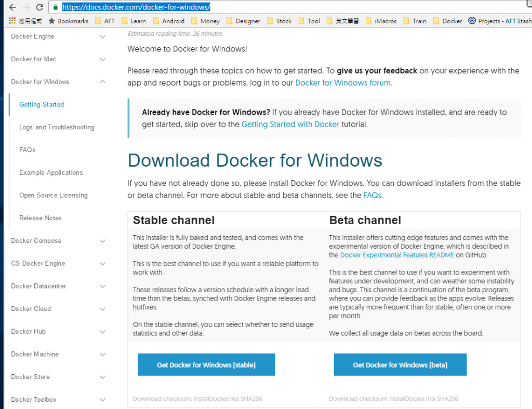Open the Docker bookmark folder
Image resolution: width=532 pixels, height=409 pixels.
pyautogui.click(x=448, y=21)
